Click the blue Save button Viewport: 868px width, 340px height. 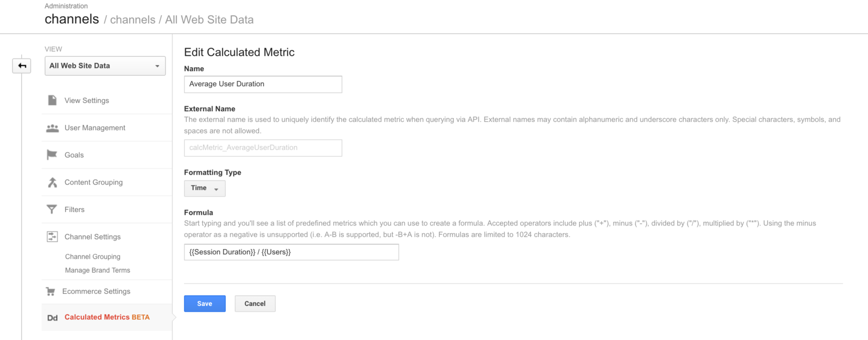205,304
